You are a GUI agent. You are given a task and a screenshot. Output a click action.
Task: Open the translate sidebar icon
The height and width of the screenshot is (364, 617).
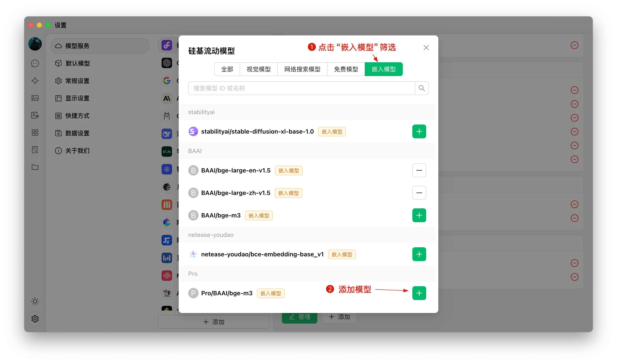(35, 115)
